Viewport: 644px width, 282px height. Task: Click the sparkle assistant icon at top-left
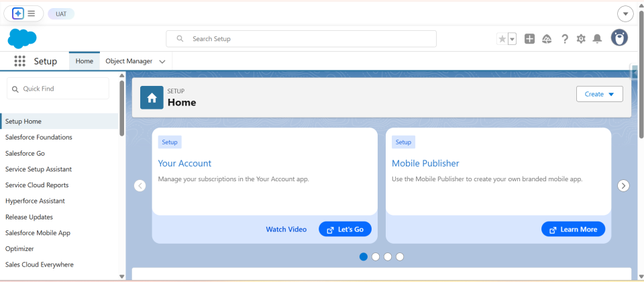pyautogui.click(x=17, y=13)
